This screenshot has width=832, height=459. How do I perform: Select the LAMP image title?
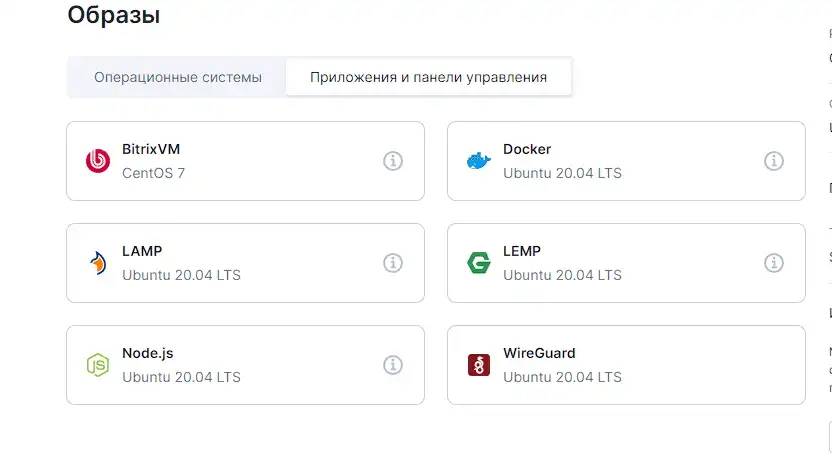(142, 251)
